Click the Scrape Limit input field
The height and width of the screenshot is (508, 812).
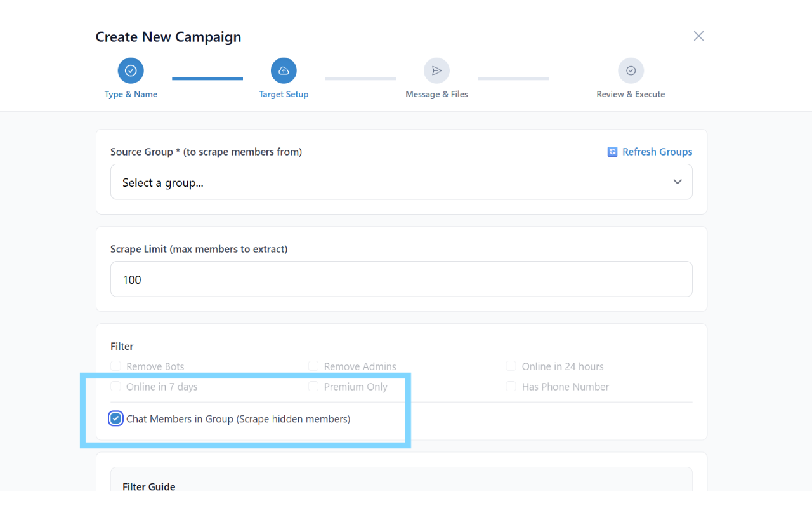tap(401, 279)
